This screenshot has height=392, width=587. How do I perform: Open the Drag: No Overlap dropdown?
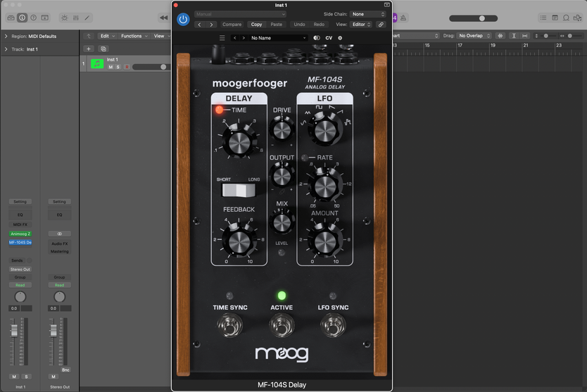(474, 36)
